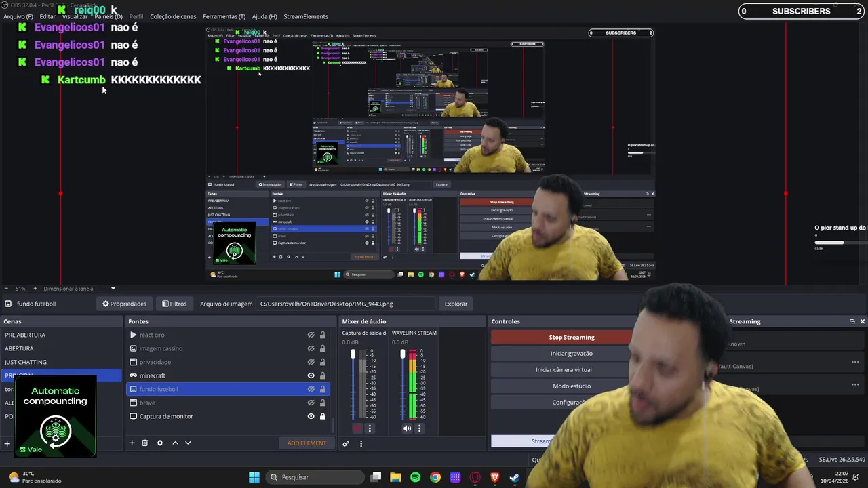Open first canvas row three-dots menu in Streaming
Viewport: 868px width, 488px height.
pyautogui.click(x=855, y=362)
